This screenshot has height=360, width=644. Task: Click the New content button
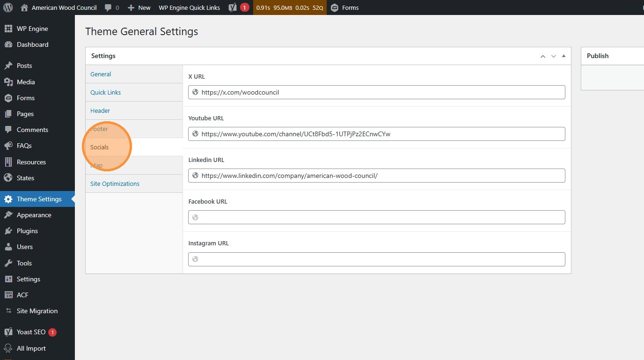pyautogui.click(x=139, y=7)
